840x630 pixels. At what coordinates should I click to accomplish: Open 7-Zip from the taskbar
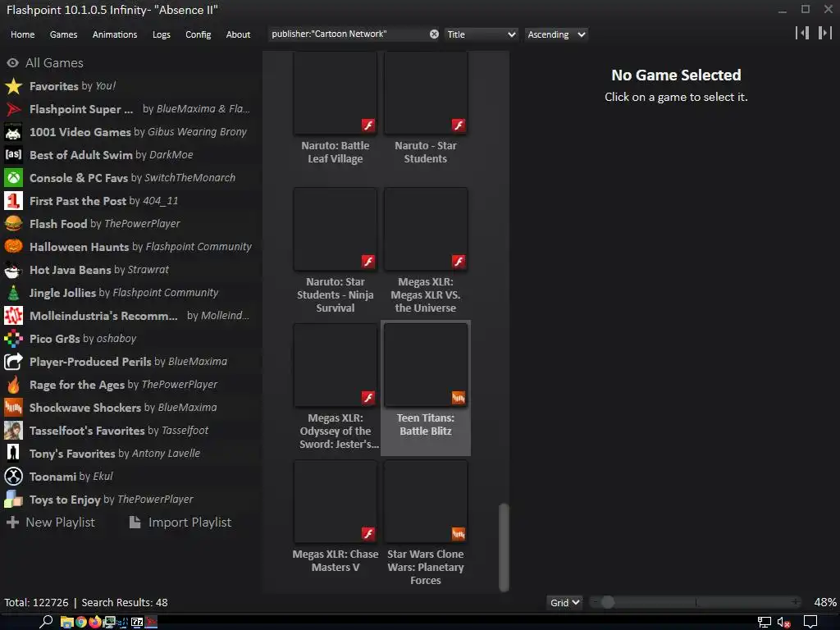tap(137, 622)
